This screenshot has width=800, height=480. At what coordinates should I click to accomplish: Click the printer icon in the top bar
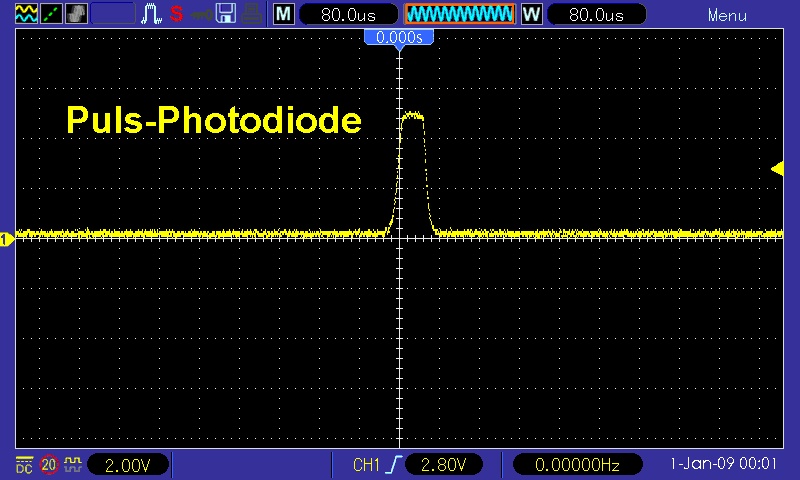pyautogui.click(x=253, y=15)
